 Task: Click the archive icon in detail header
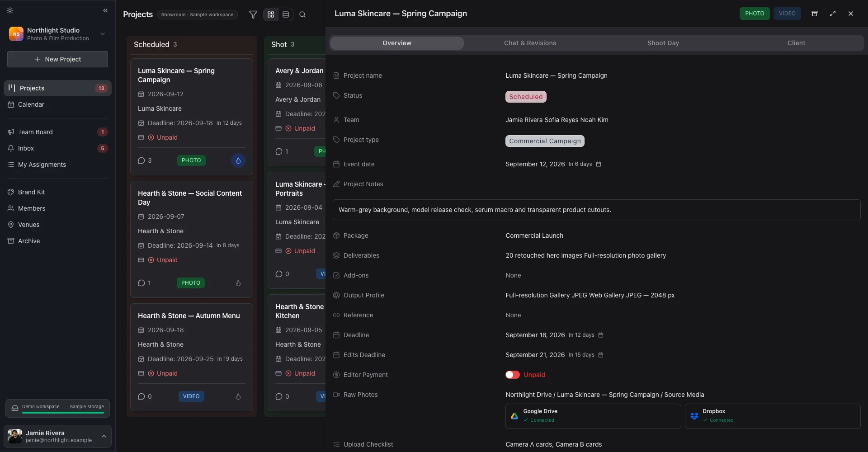pyautogui.click(x=815, y=14)
